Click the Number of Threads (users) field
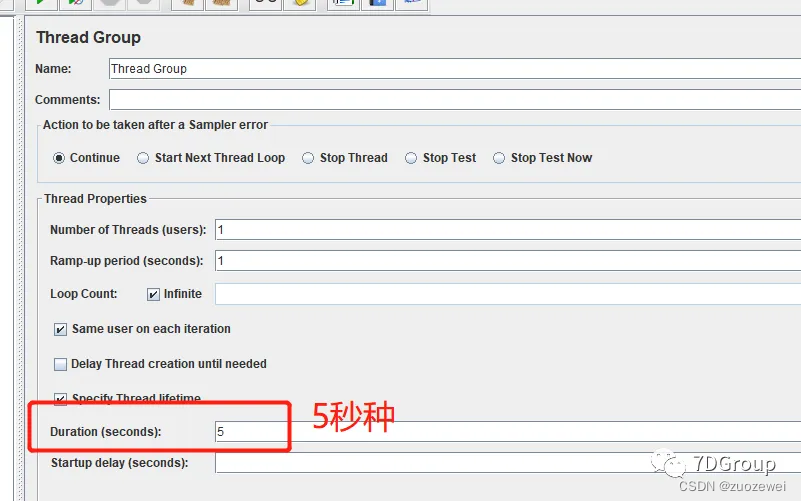 [x=508, y=230]
